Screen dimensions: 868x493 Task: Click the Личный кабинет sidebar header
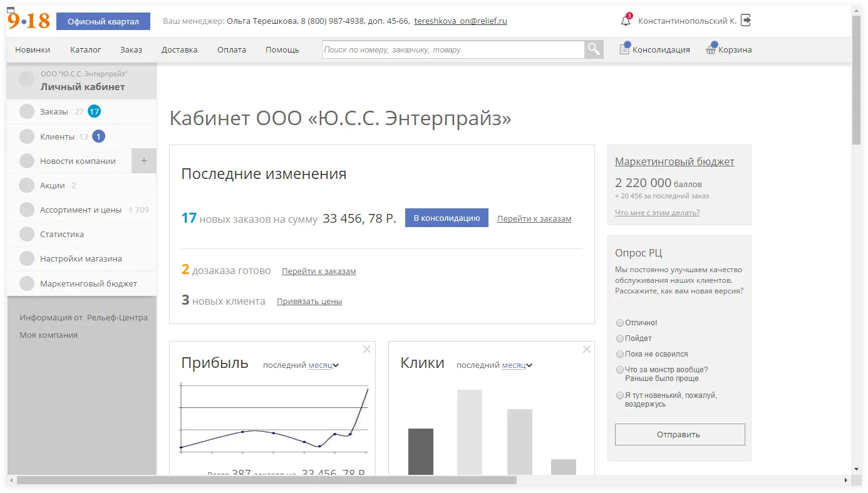[81, 81]
